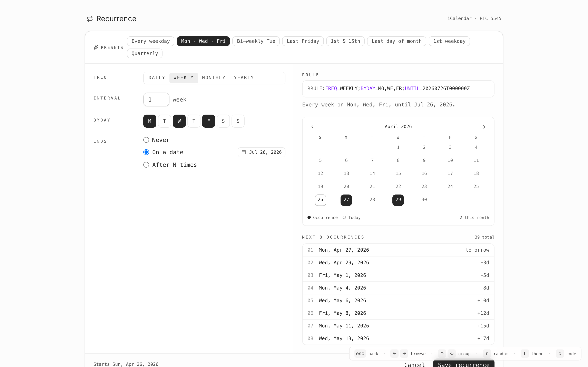Click calendar icon in end date field
Screen dimensions: 588x367
pyautogui.click(x=244, y=152)
